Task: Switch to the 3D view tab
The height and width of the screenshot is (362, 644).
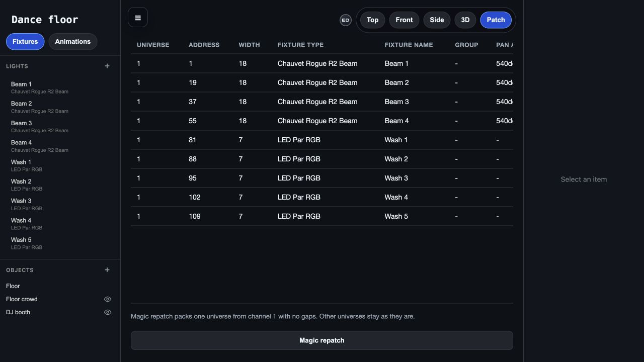Action: 465,20
